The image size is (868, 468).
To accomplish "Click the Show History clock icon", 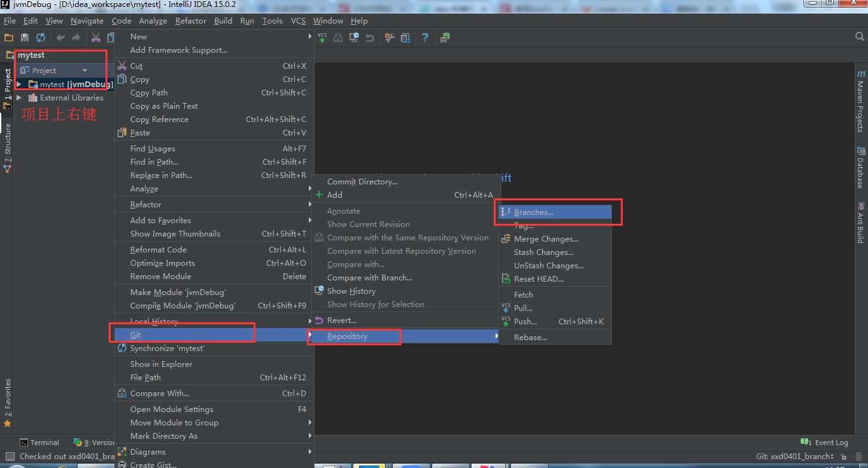I will tap(319, 291).
